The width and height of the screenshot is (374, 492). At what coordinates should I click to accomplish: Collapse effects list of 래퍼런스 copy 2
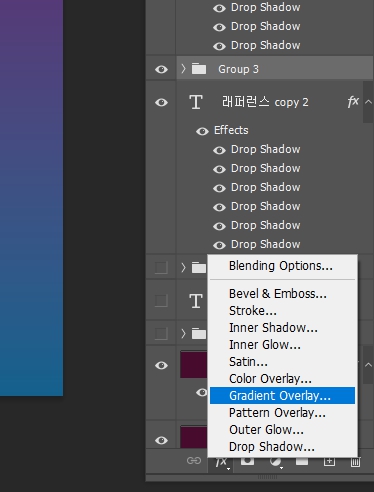point(368,102)
